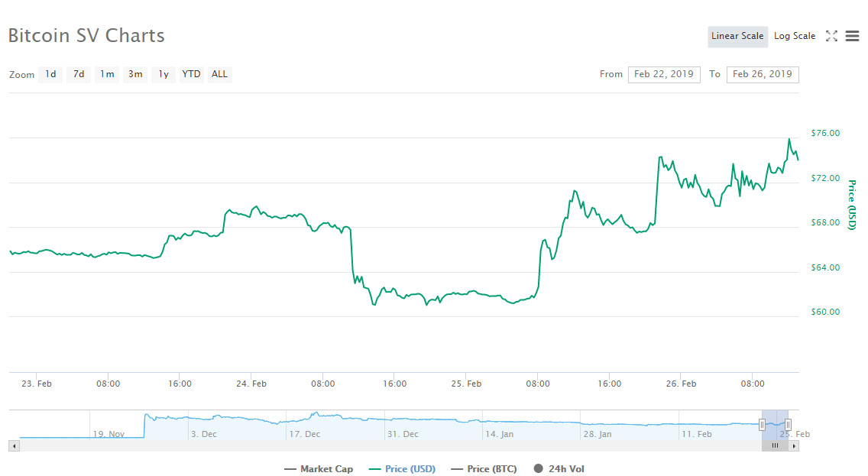
Task: Click the $68.00 axis label
Action: click(824, 222)
